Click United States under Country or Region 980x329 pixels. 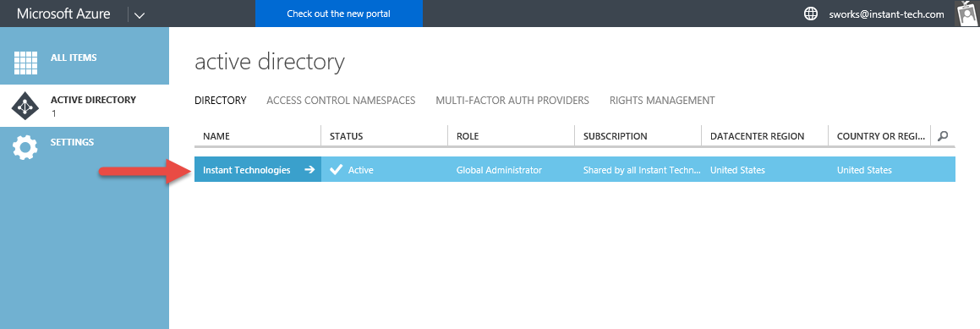[x=864, y=170]
